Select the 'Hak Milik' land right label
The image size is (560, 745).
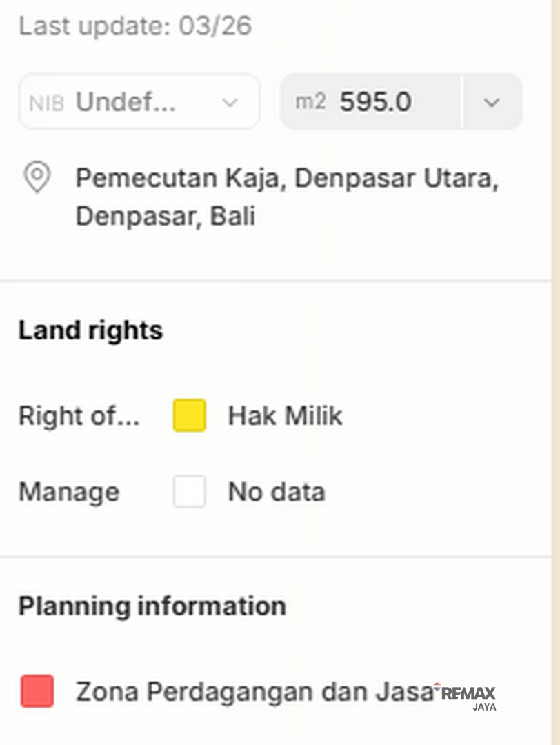[x=285, y=416]
